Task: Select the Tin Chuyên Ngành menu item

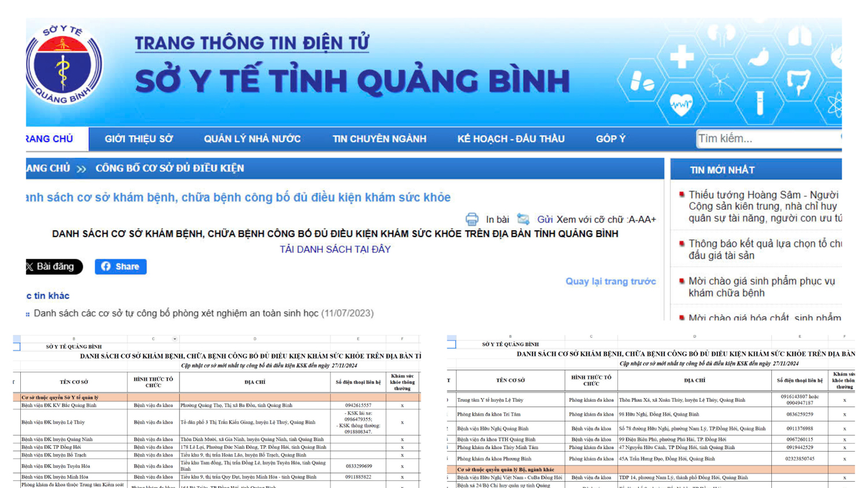Action: (379, 139)
